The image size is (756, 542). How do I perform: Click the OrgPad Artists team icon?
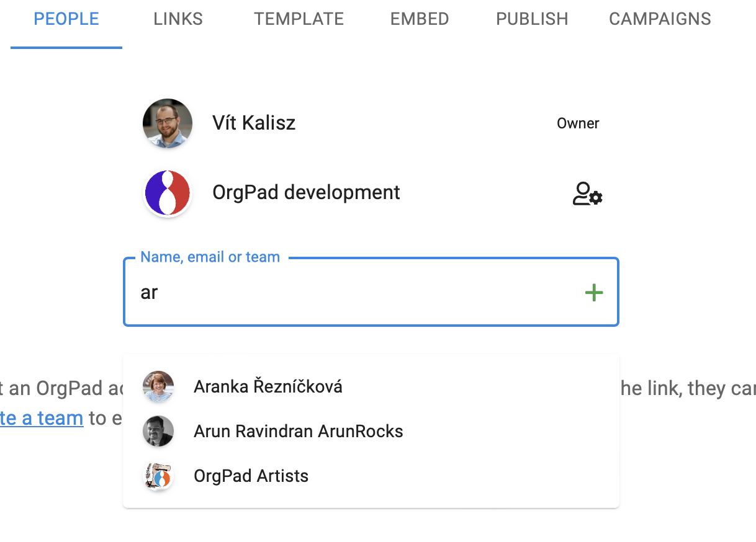[158, 476]
